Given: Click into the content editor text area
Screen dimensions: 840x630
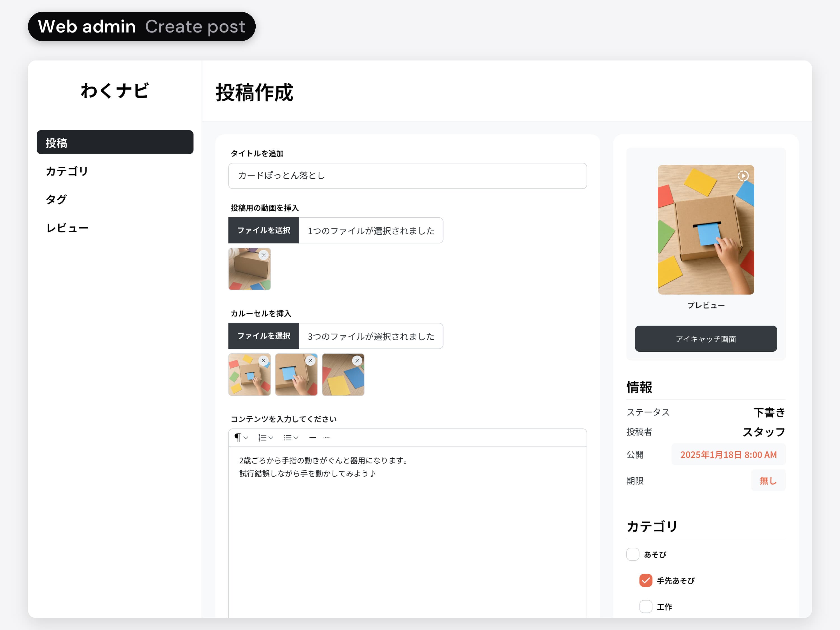Looking at the screenshot, I should 407,532.
